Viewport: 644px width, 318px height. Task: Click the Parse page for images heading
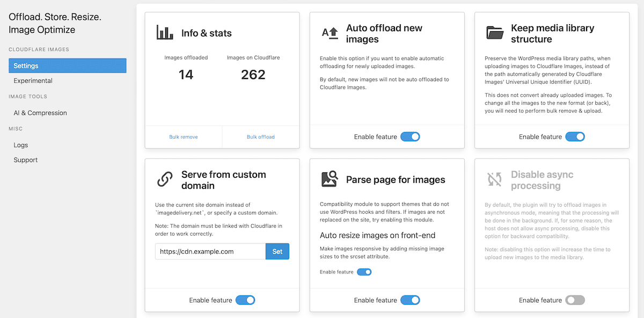[396, 180]
